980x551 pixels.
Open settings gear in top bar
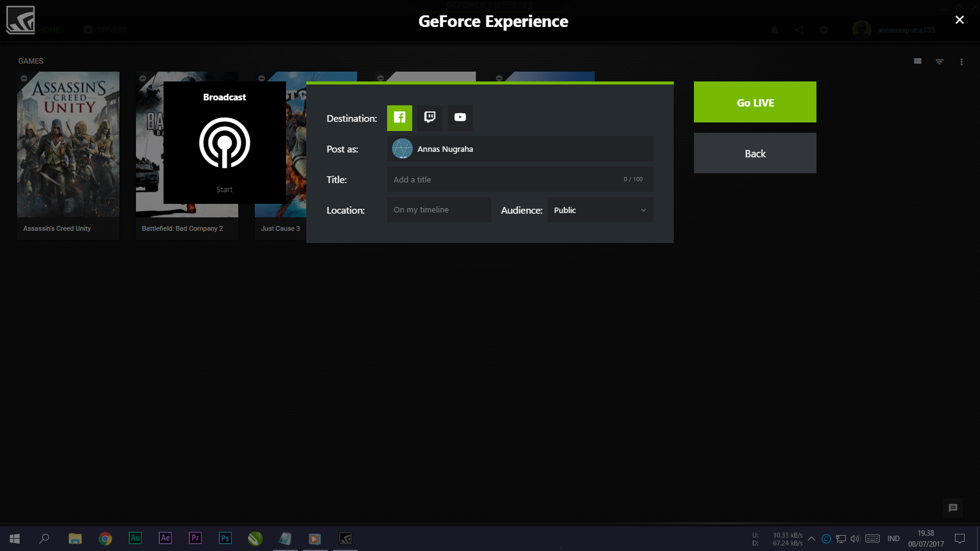tap(824, 29)
